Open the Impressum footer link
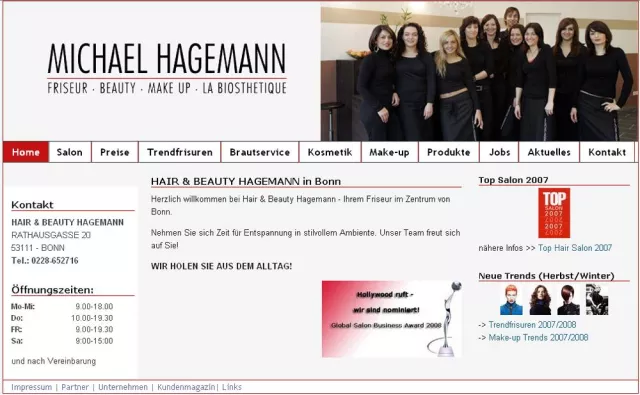 pos(31,387)
